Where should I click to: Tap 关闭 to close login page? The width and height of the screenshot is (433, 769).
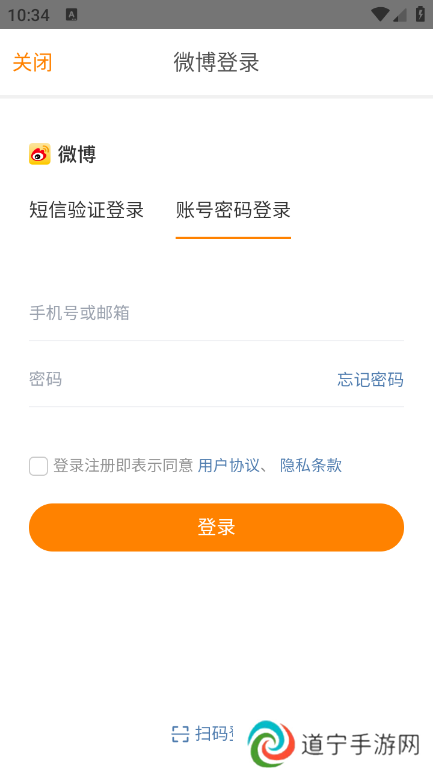click(32, 62)
